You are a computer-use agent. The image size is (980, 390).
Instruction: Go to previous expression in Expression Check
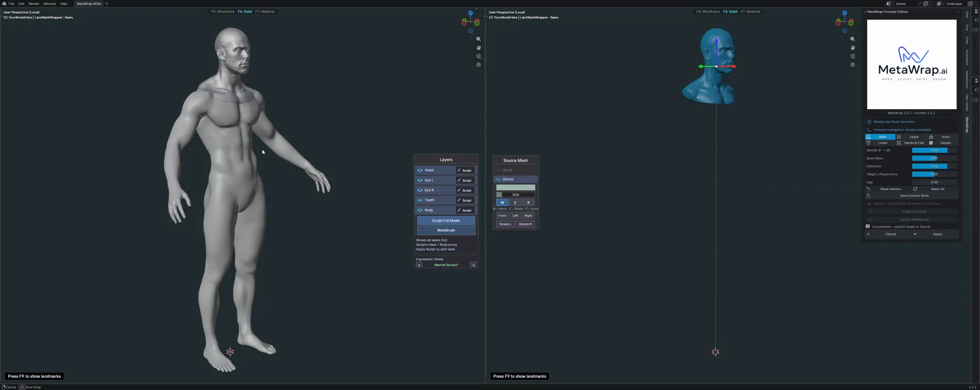click(419, 265)
